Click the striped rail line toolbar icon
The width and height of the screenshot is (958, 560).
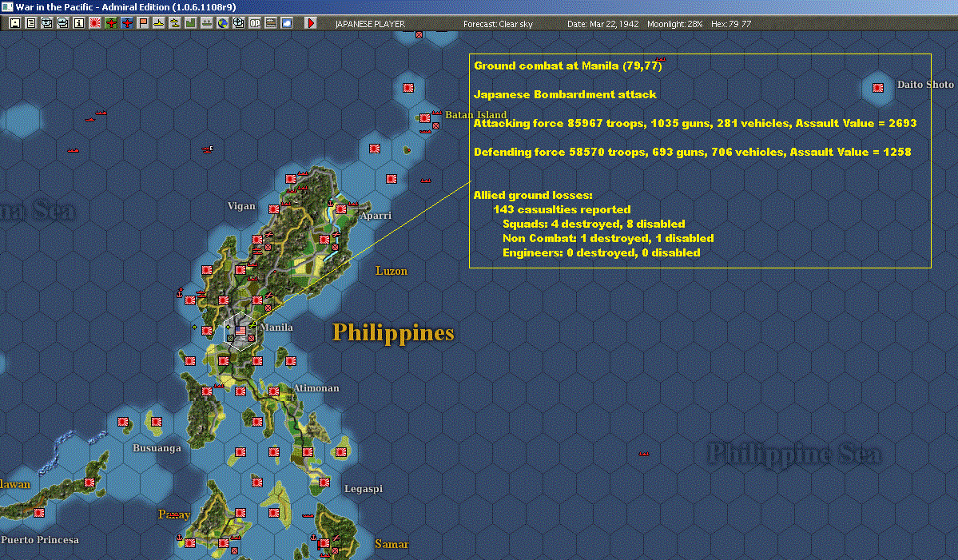click(x=270, y=23)
